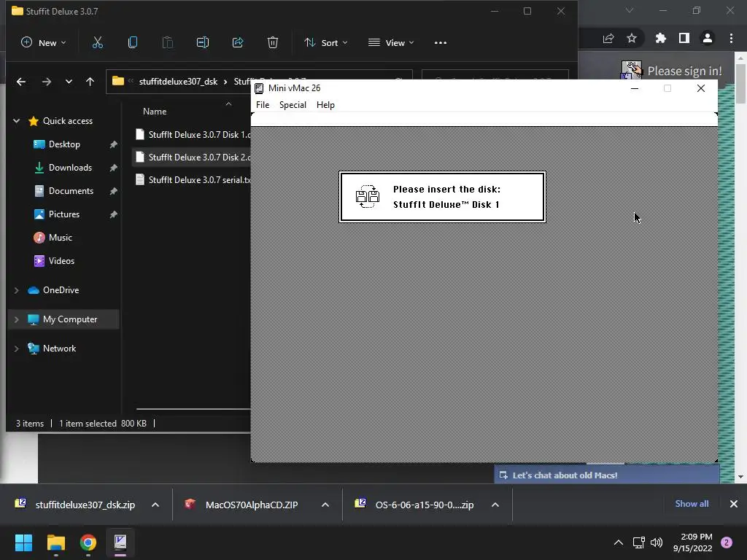Image resolution: width=747 pixels, height=560 pixels.
Task: Open the taskbar volume speaker icon
Action: pyautogui.click(x=657, y=542)
